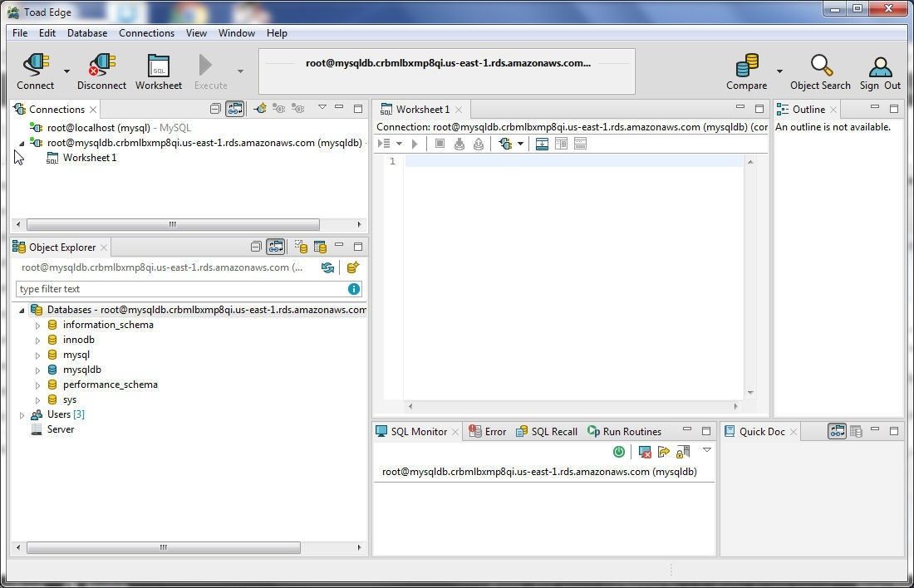Refresh the Object Explorer connection
This screenshot has width=914, height=588.
click(327, 267)
